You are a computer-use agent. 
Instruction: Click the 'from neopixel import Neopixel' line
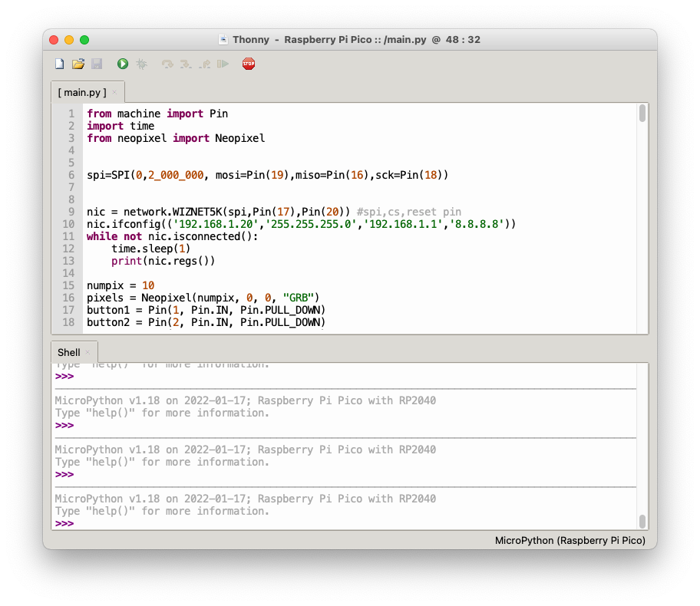pos(176,138)
